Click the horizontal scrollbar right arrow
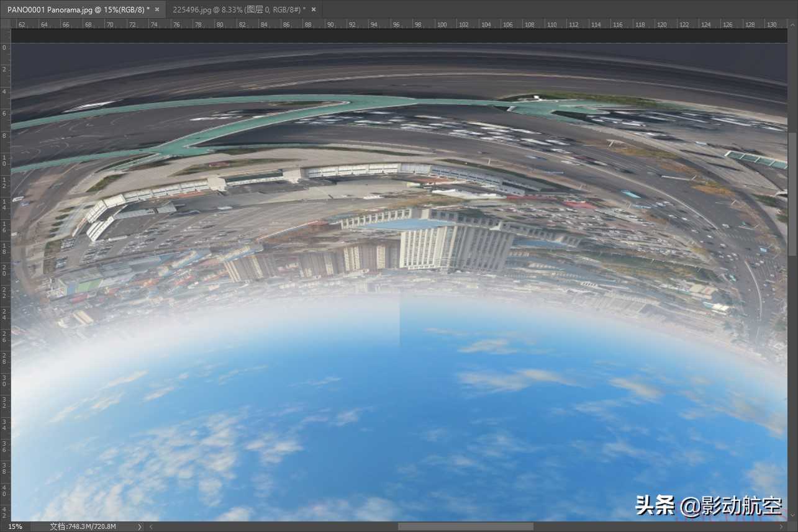The image size is (798, 532). point(782,526)
